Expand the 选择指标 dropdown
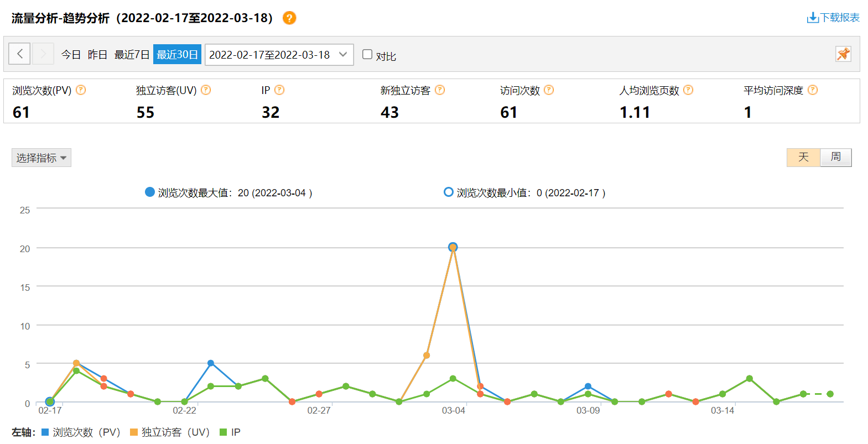The height and width of the screenshot is (444, 868). pos(41,158)
